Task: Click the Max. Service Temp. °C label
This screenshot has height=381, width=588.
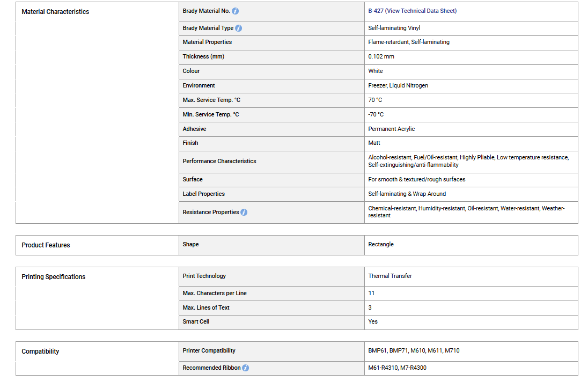Action: [211, 100]
